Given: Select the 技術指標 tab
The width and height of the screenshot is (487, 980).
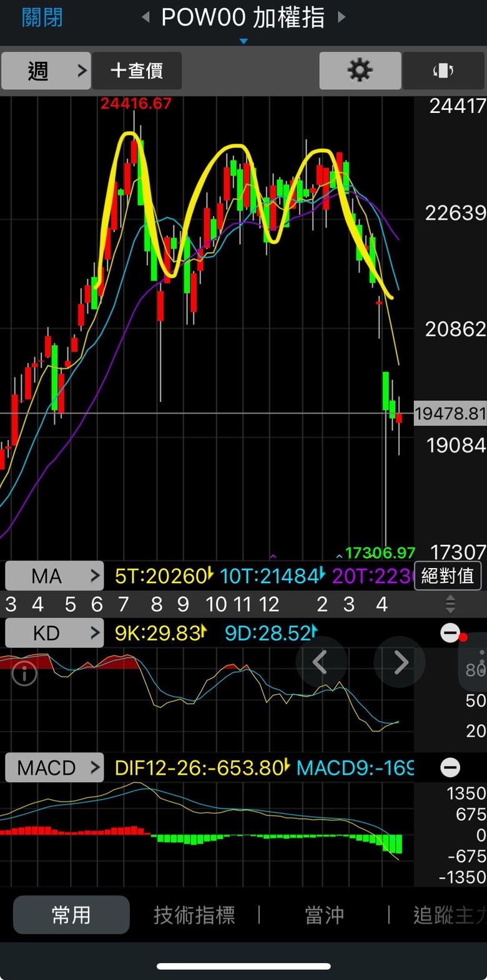Looking at the screenshot, I should tap(195, 915).
